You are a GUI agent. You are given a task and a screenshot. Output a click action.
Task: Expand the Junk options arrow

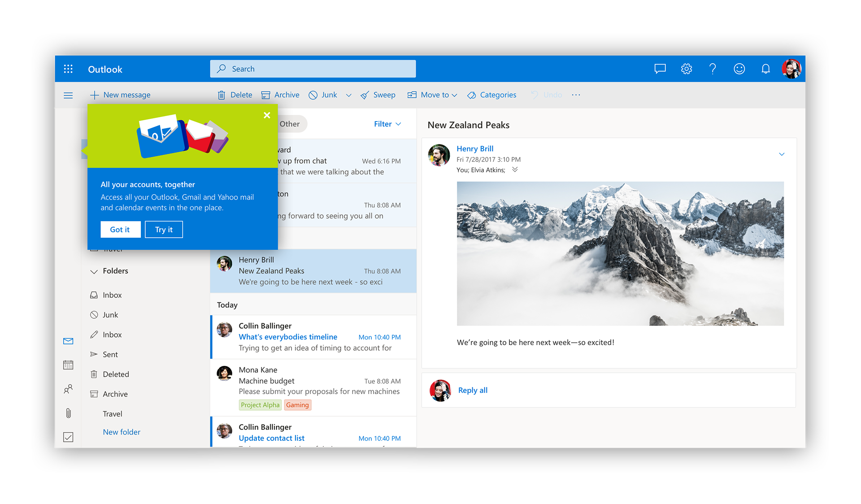tap(348, 96)
